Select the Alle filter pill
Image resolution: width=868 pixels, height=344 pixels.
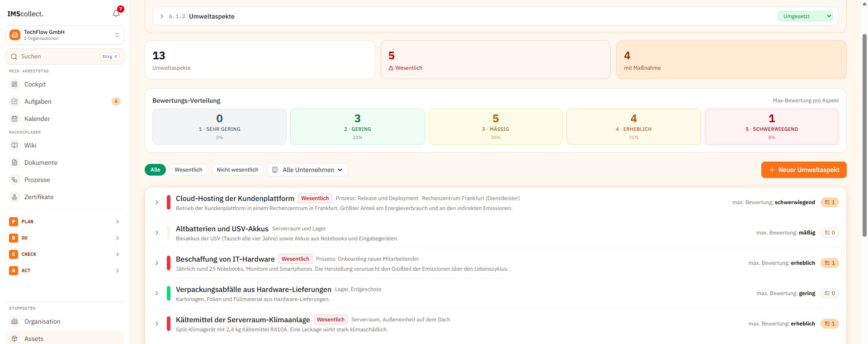click(155, 170)
